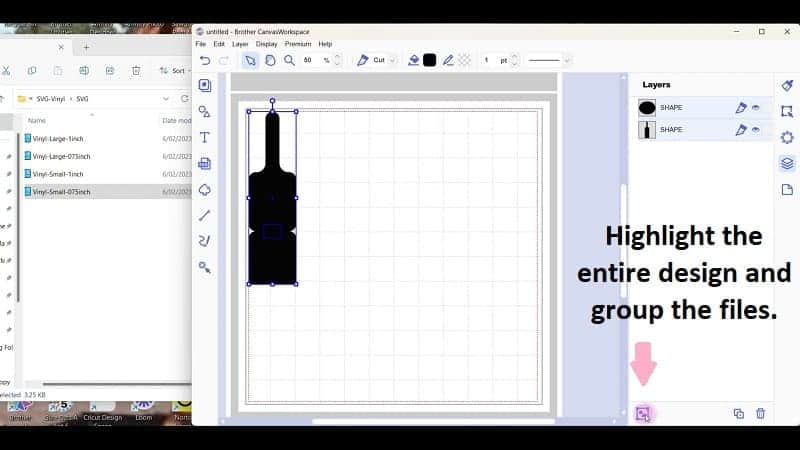Click the rotate handle above the bottle shape
The image size is (800, 450).
pos(272,102)
